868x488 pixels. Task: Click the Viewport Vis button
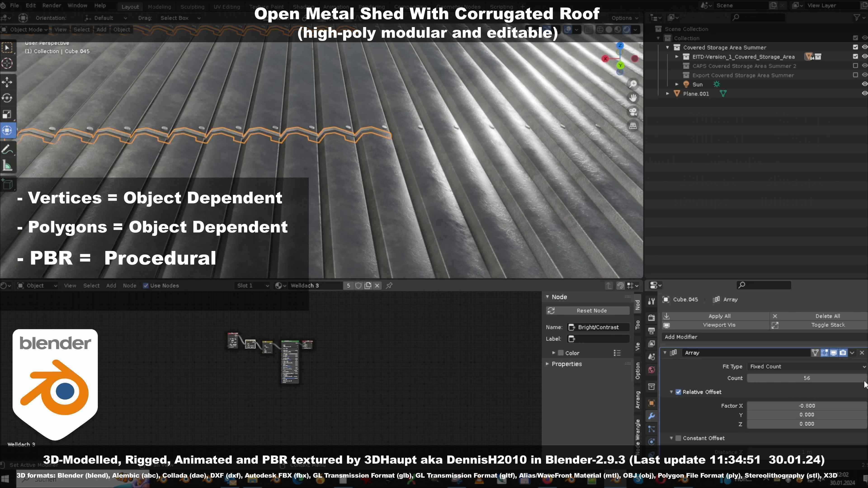point(716,325)
